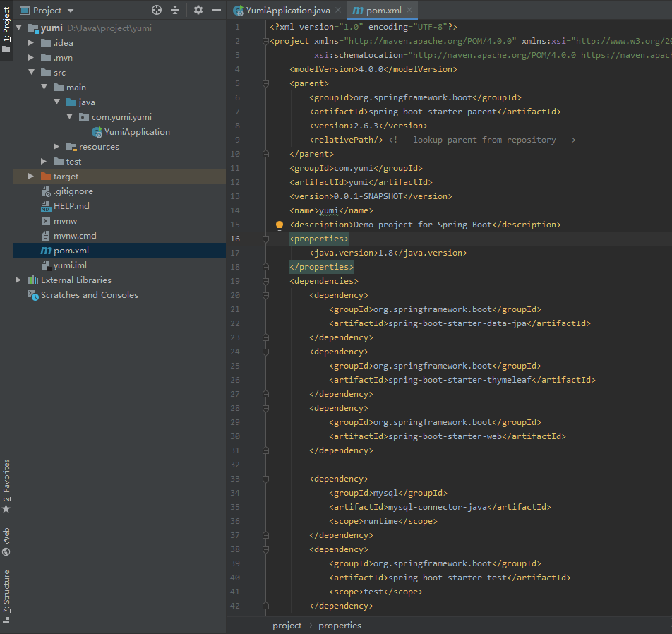The height and width of the screenshot is (634, 672).
Task: Expand the resources folder
Action: click(56, 147)
